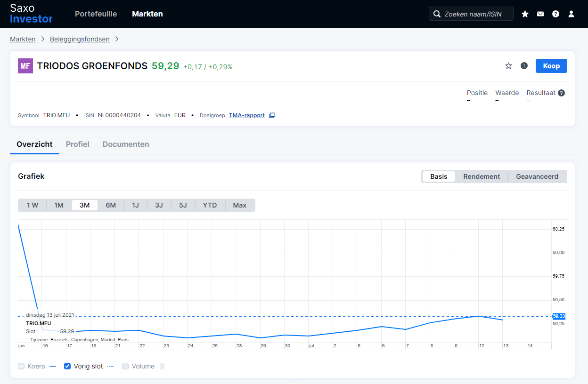Click the Grafiek heading

tap(31, 176)
